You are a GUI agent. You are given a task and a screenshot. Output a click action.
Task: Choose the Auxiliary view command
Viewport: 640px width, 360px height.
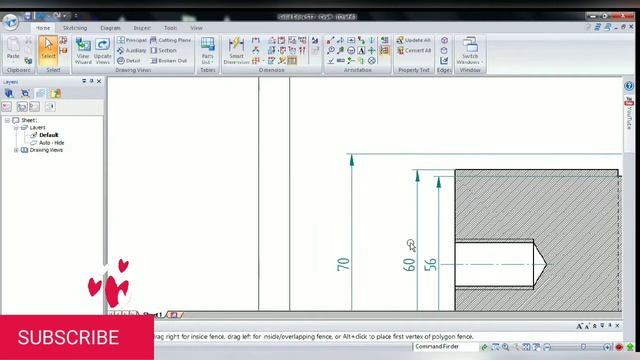(131, 50)
